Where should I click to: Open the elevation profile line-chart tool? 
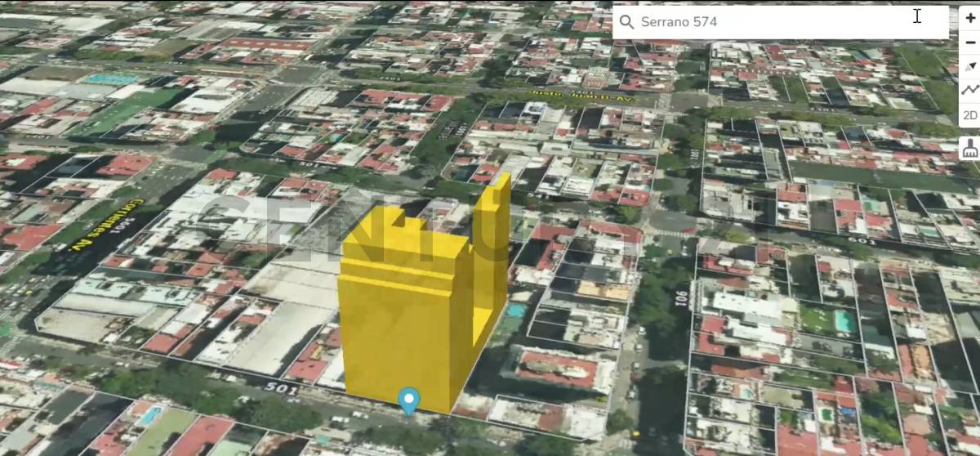[969, 90]
